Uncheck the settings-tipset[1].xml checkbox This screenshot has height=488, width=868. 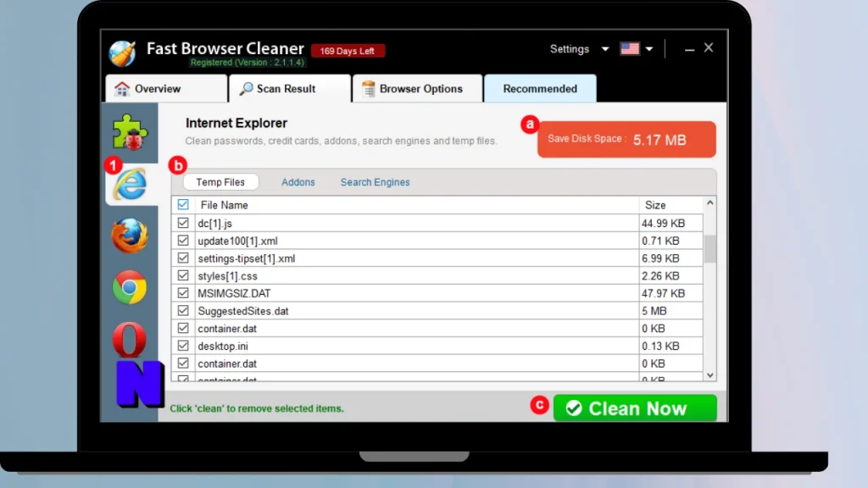click(x=183, y=258)
